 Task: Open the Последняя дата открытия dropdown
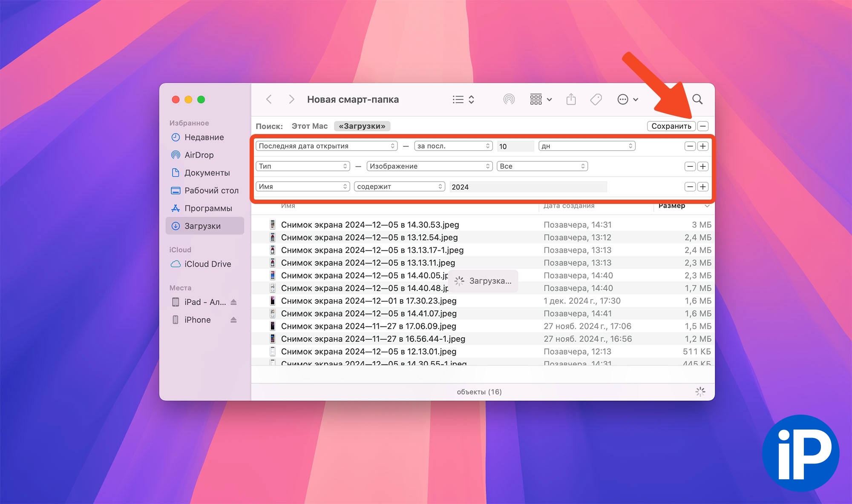[326, 146]
